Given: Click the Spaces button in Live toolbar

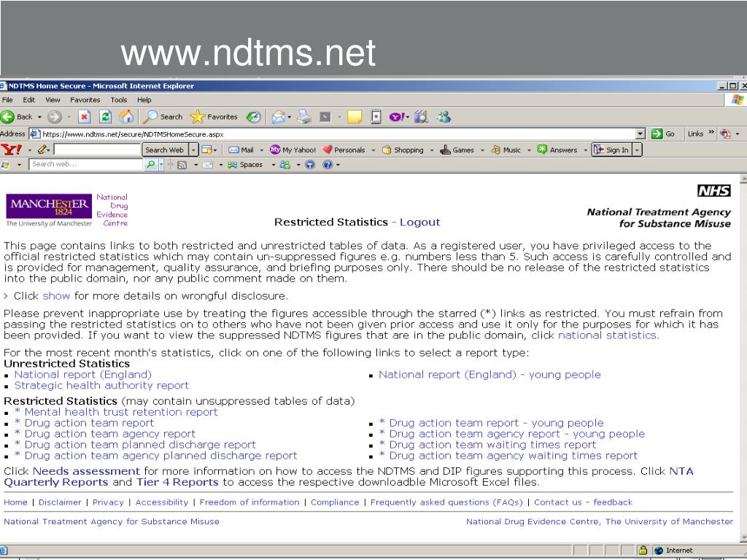Looking at the screenshot, I should (245, 165).
